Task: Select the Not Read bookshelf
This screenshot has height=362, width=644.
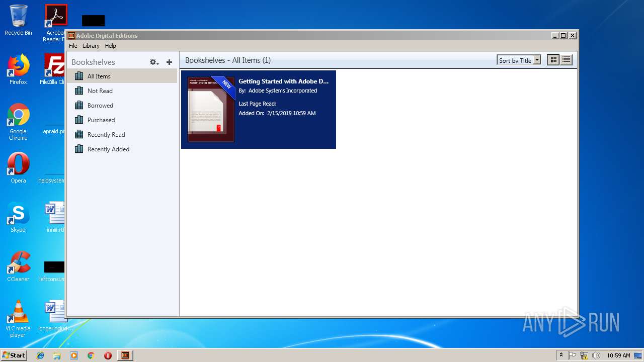Action: pos(122,90)
